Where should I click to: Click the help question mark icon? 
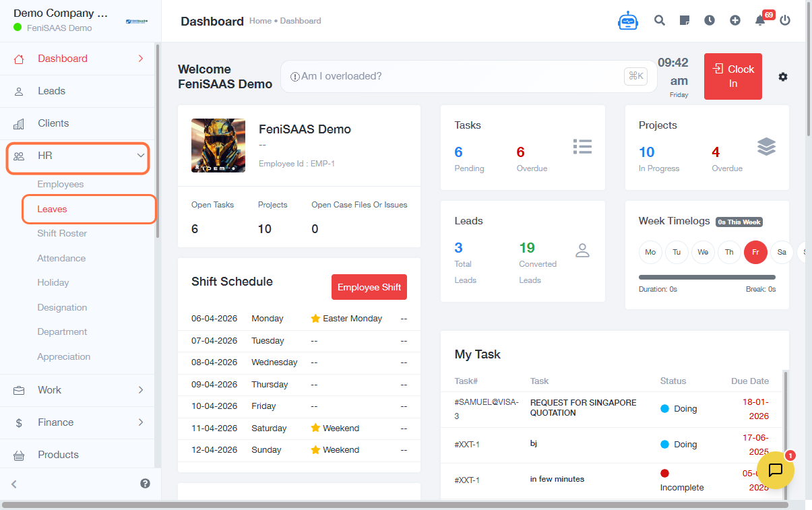145,484
